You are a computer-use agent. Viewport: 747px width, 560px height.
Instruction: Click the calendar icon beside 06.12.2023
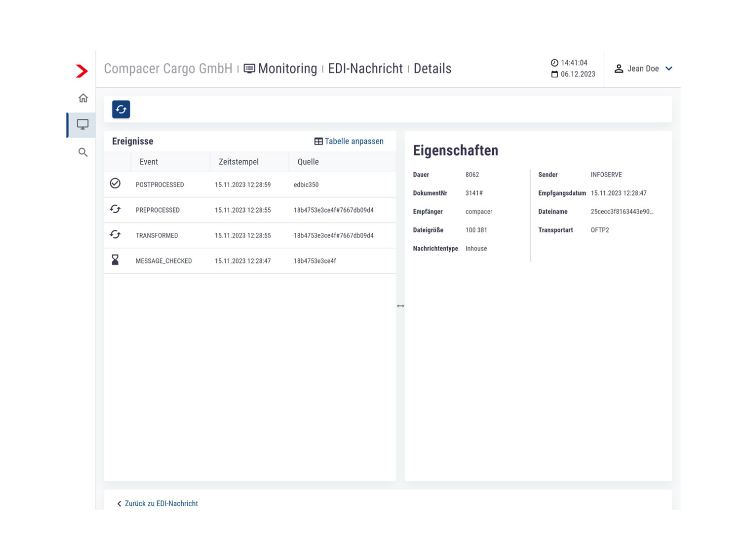555,74
